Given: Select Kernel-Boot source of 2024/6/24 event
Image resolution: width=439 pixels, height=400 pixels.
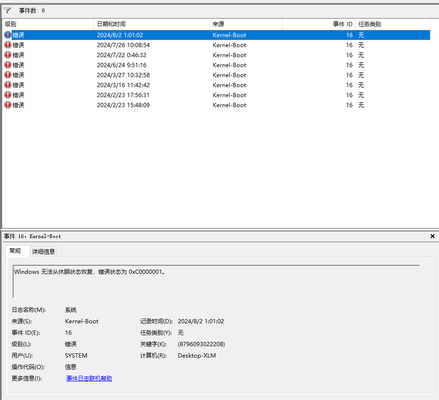Looking at the screenshot, I should [229, 65].
